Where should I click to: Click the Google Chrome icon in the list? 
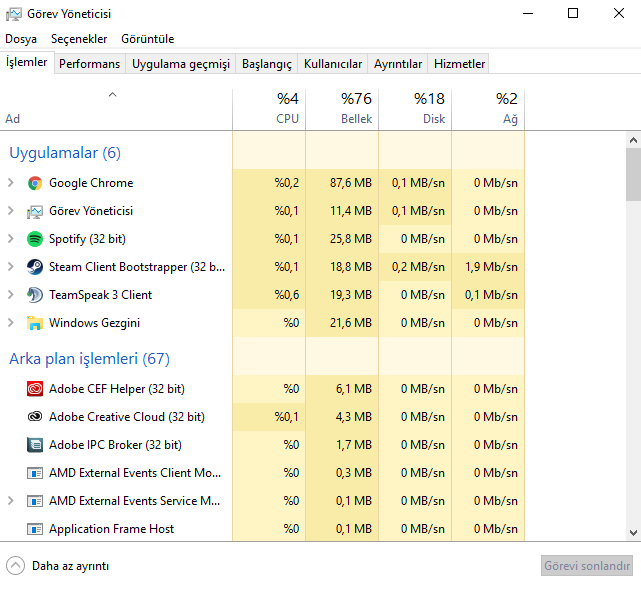click(35, 183)
